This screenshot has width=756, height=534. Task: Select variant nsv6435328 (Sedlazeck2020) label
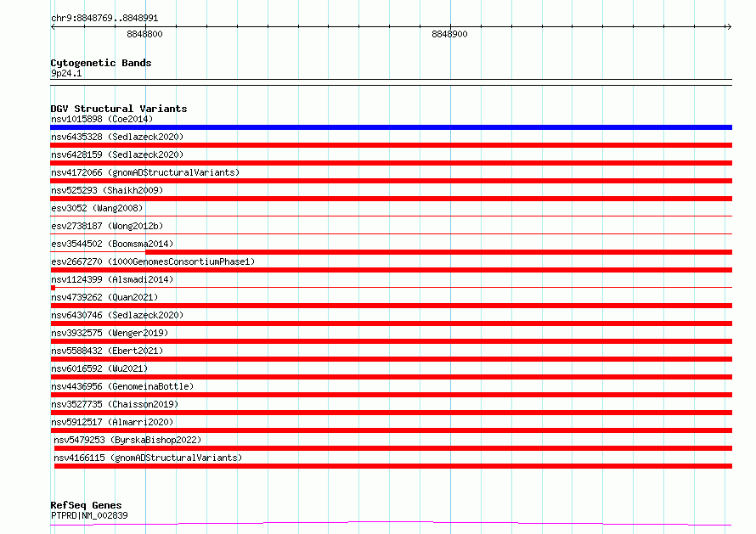[x=117, y=137]
